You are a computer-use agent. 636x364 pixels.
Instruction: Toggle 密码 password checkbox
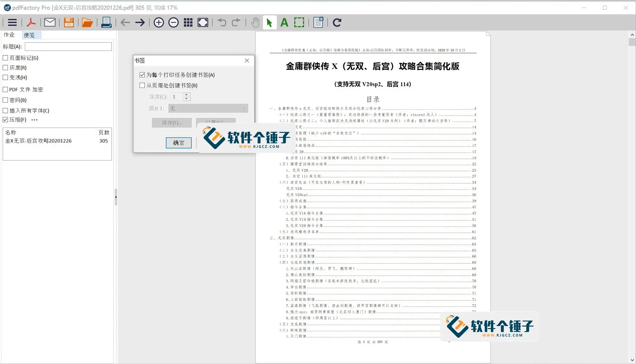(5, 100)
